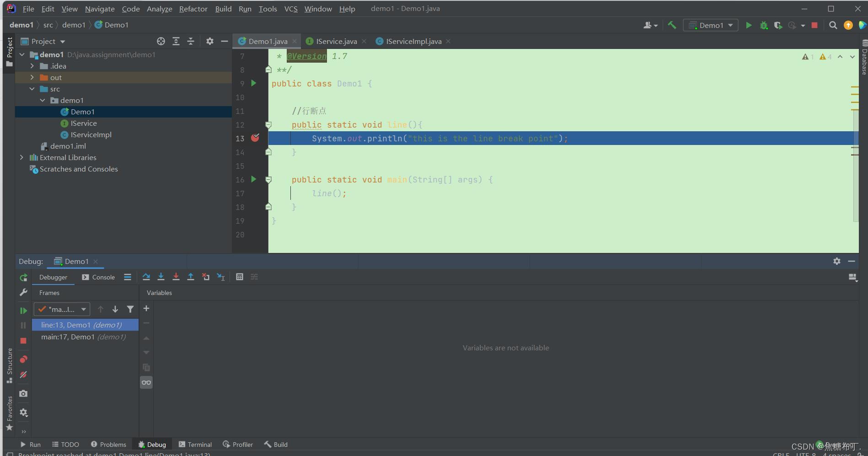The image size is (868, 456).
Task: Toggle Mute Breakpoints icon
Action: pos(23,375)
